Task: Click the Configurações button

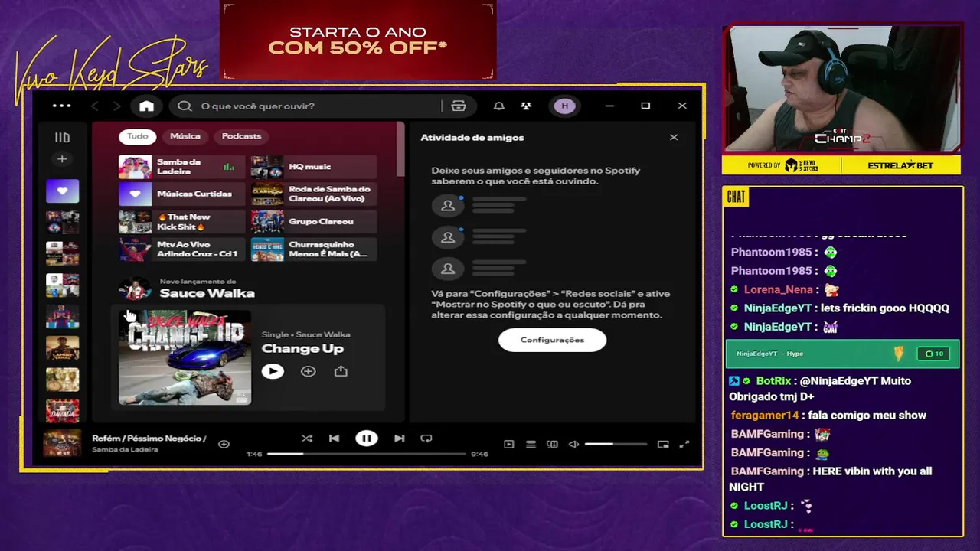Action: pyautogui.click(x=552, y=340)
